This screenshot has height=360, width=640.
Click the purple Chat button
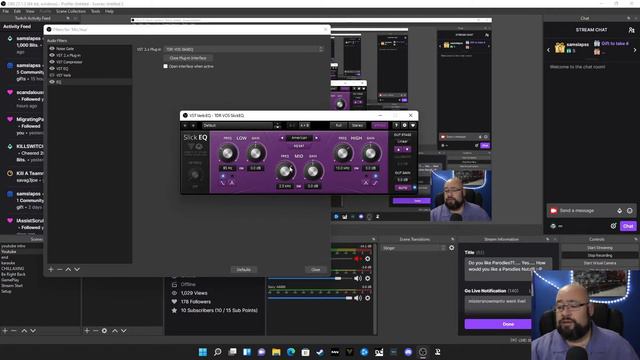(628, 226)
